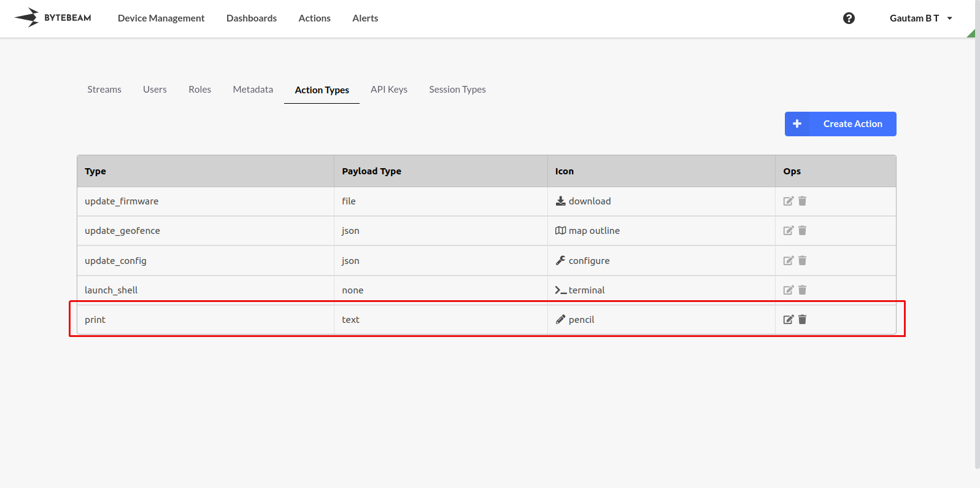Click the configure wrench icon
980x488 pixels.
coord(560,260)
